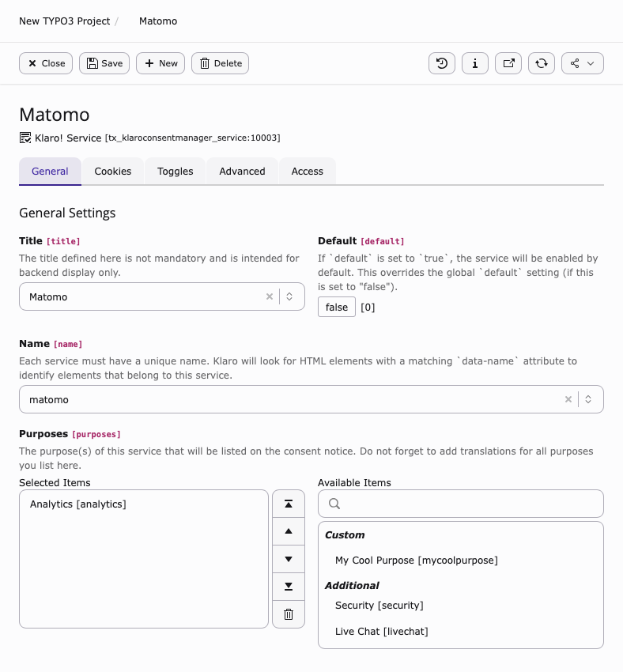Click New TYPO3 Project breadcrumb
Screen dimensions: 623x672
click(x=64, y=21)
